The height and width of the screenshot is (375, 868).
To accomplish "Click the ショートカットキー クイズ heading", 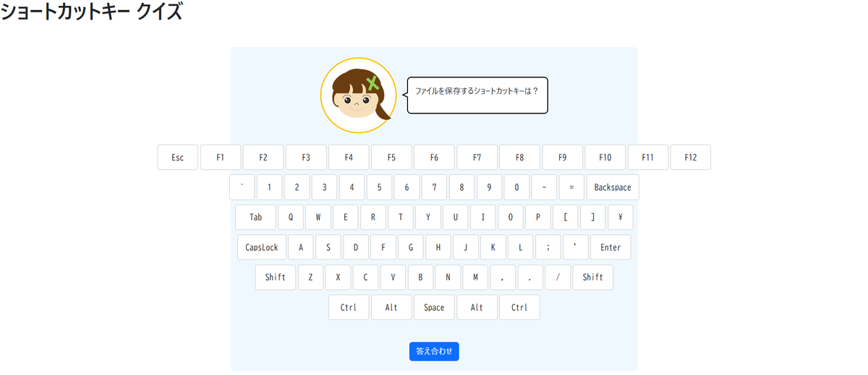I will (x=92, y=12).
